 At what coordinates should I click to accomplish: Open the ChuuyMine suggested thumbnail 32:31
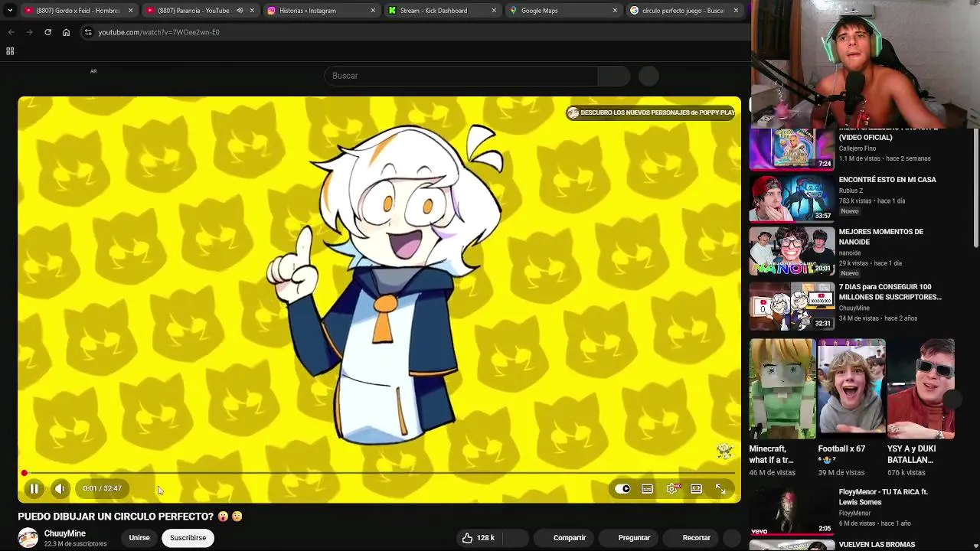click(792, 306)
